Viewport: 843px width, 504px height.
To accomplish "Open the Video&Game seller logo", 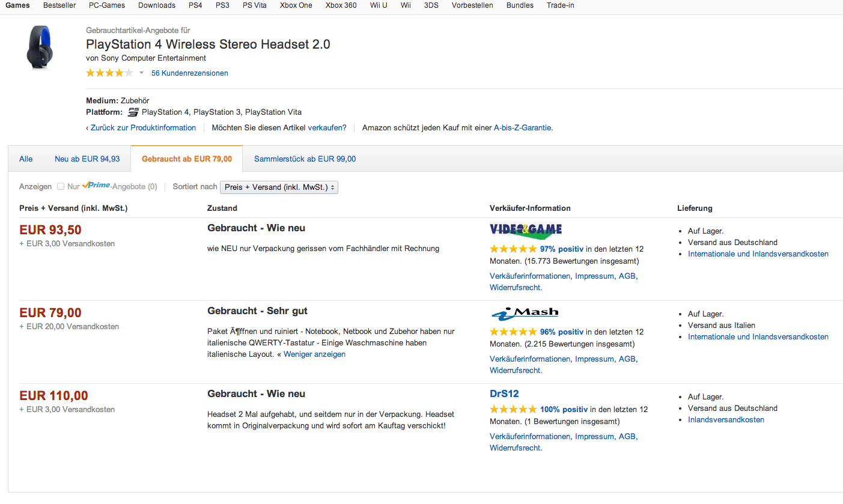I will pos(526,229).
